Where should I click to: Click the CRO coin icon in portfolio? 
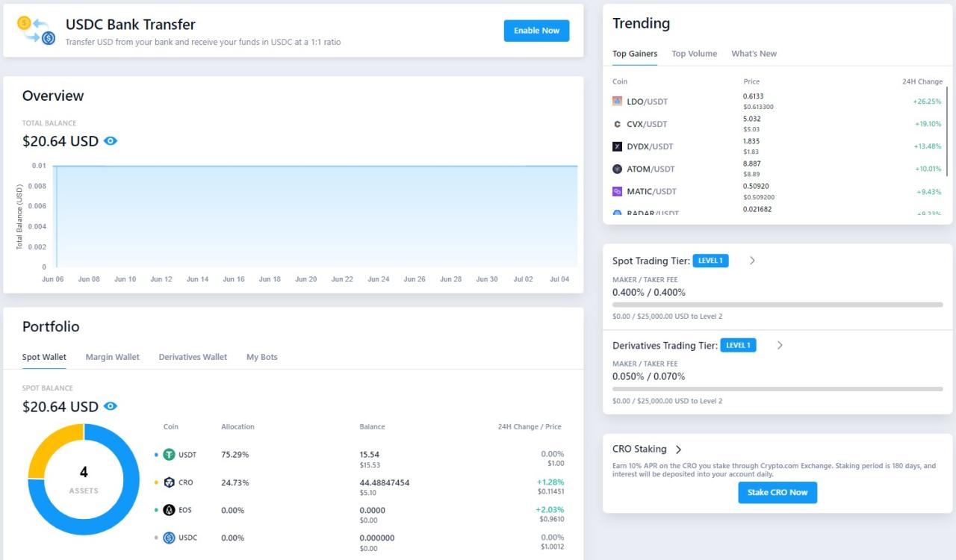pos(169,482)
